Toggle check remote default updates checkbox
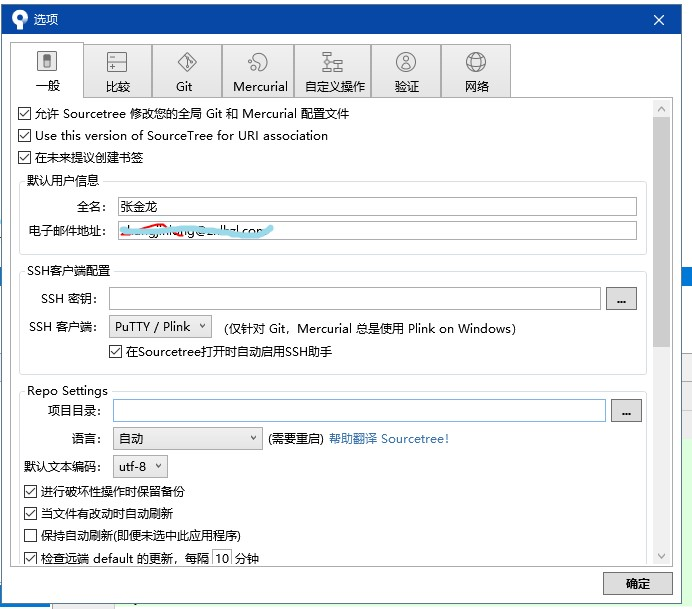692x609 pixels. (30, 558)
